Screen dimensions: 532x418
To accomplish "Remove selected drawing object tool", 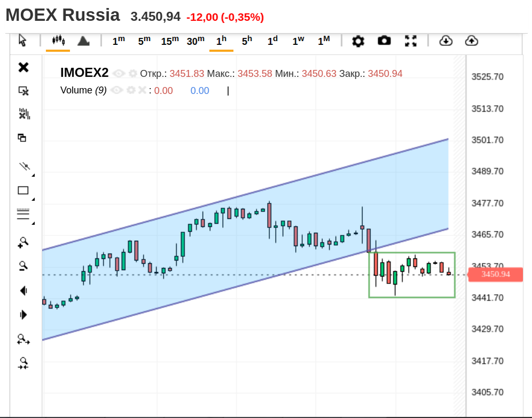I will pyautogui.click(x=23, y=91).
